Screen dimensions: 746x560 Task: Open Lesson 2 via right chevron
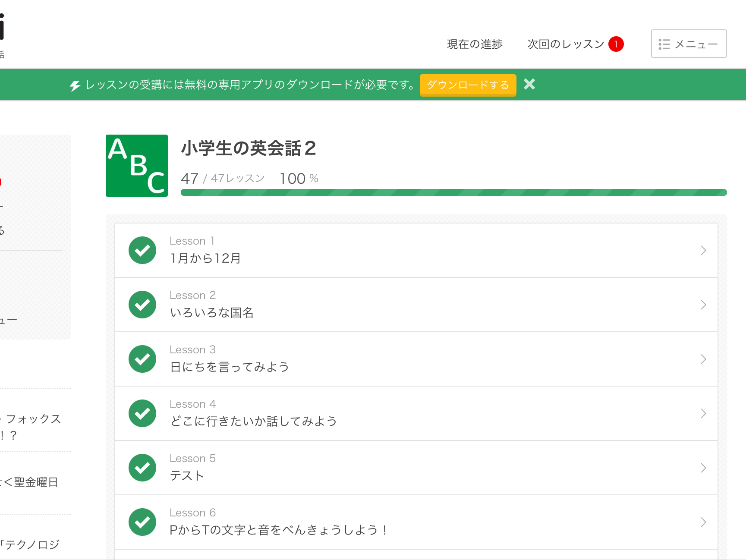703,305
